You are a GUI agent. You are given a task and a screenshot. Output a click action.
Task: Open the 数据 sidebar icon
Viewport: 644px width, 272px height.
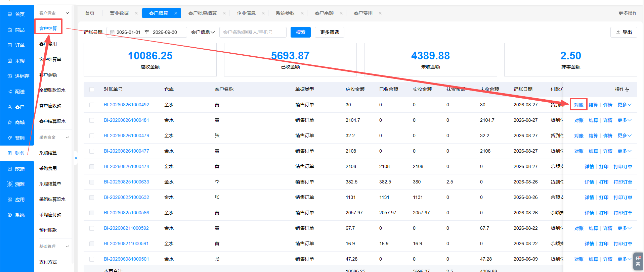(x=10, y=169)
